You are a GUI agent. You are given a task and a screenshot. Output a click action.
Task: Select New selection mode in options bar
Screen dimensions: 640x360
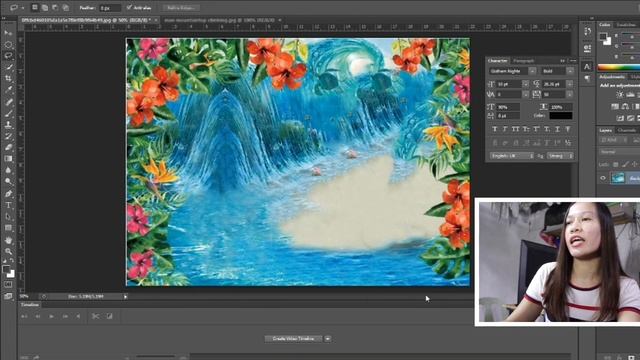click(35, 7)
